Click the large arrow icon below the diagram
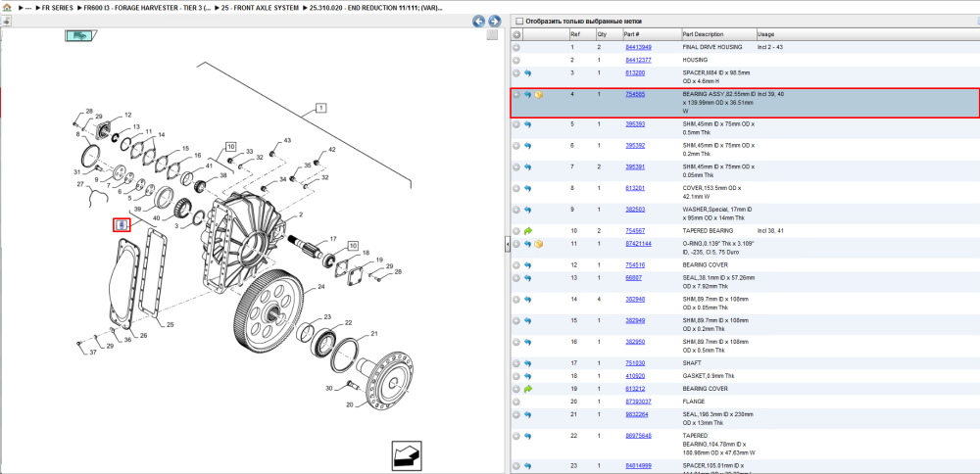Viewport: 980px width, 474px height. [x=407, y=454]
